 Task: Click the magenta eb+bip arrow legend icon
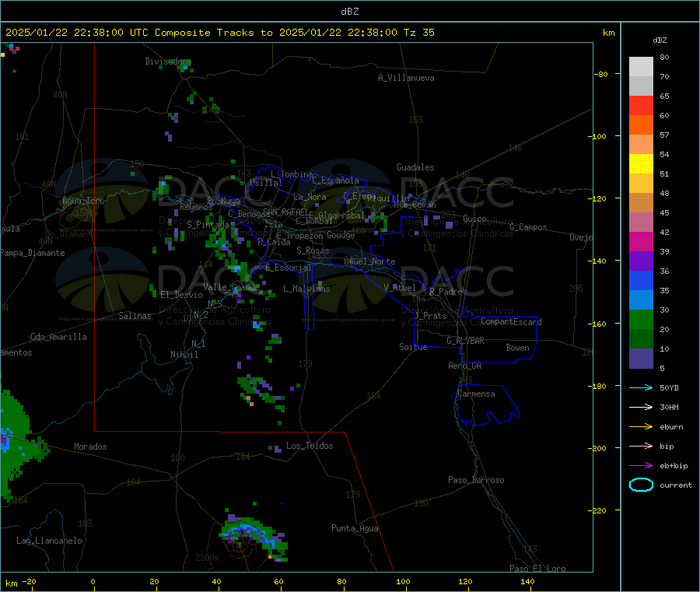pyautogui.click(x=641, y=466)
